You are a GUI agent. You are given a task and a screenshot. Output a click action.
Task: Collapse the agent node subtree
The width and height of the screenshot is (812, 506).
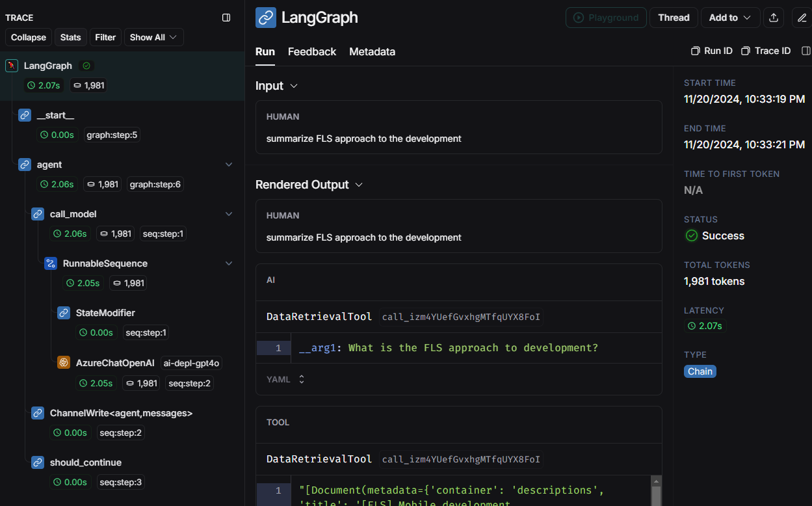click(229, 165)
